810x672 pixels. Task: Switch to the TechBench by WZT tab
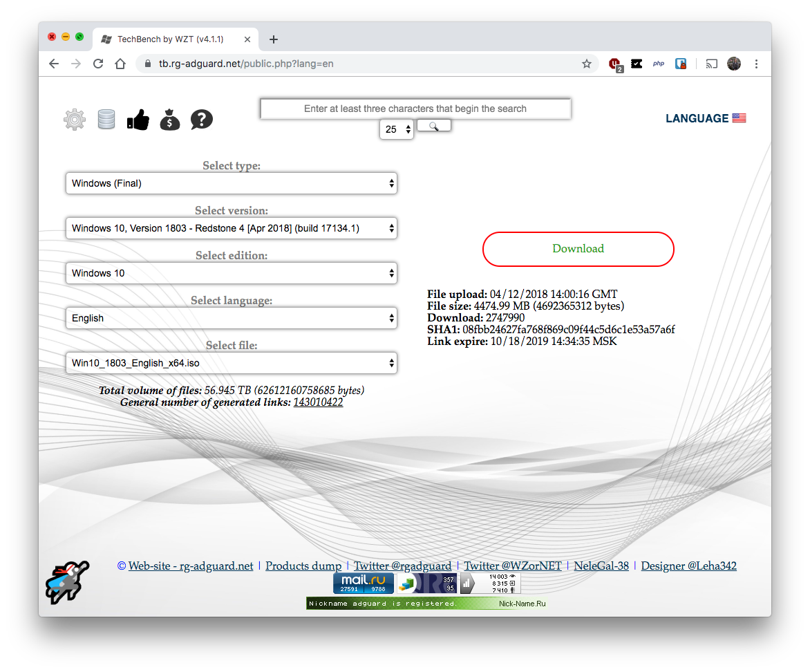pyautogui.click(x=170, y=39)
